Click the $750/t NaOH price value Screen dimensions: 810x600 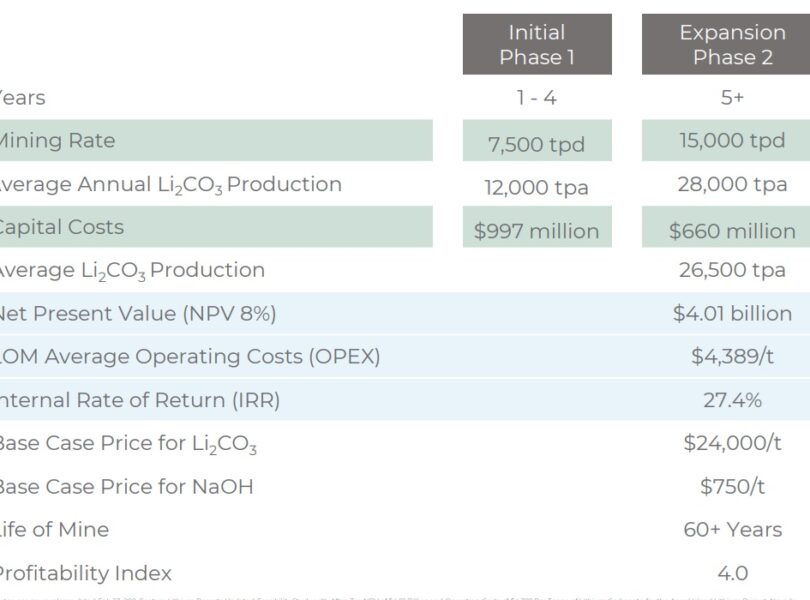click(732, 487)
